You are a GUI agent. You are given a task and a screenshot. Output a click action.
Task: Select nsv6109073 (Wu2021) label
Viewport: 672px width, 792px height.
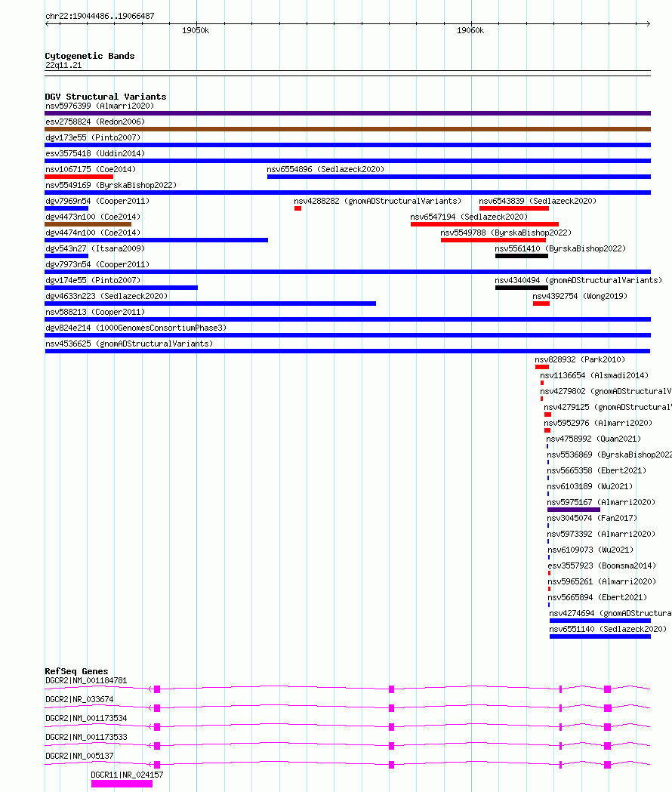590,550
